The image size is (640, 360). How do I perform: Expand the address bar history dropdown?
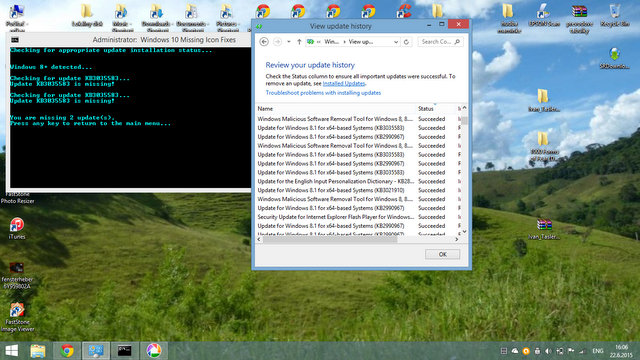coord(396,42)
